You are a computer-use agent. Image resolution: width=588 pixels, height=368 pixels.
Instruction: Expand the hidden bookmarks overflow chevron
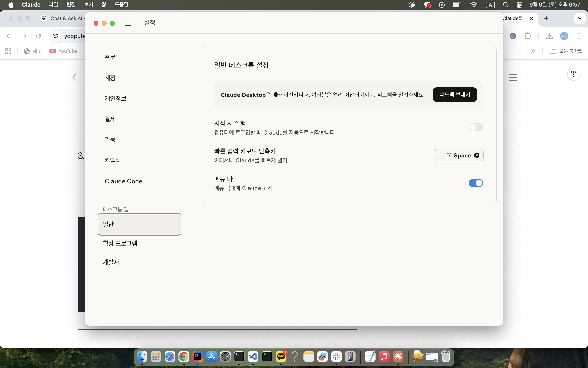pos(533,51)
